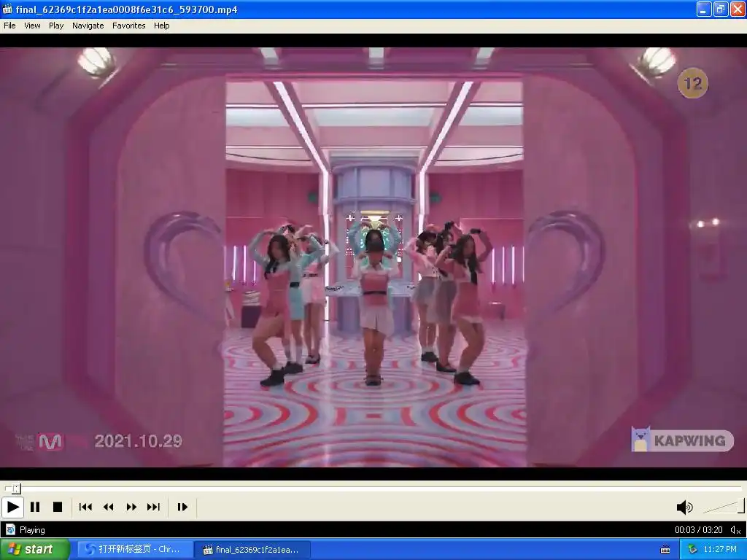Skip to the next file
The image size is (747, 560).
(153, 507)
